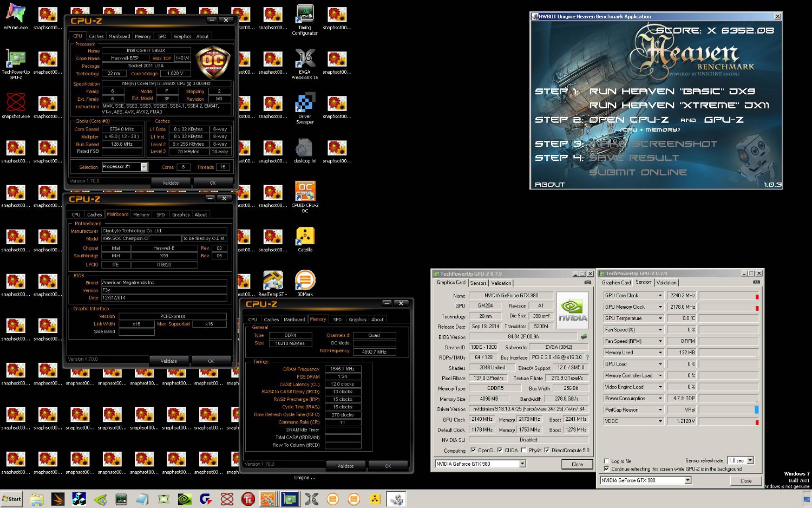Viewport: 812px width, 508px height.
Task: Switch to SPD tab in top CPU-Z window
Action: (x=162, y=36)
